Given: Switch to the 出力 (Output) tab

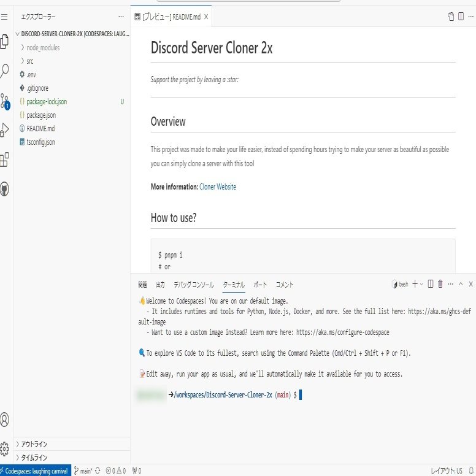Looking at the screenshot, I should point(160,285).
